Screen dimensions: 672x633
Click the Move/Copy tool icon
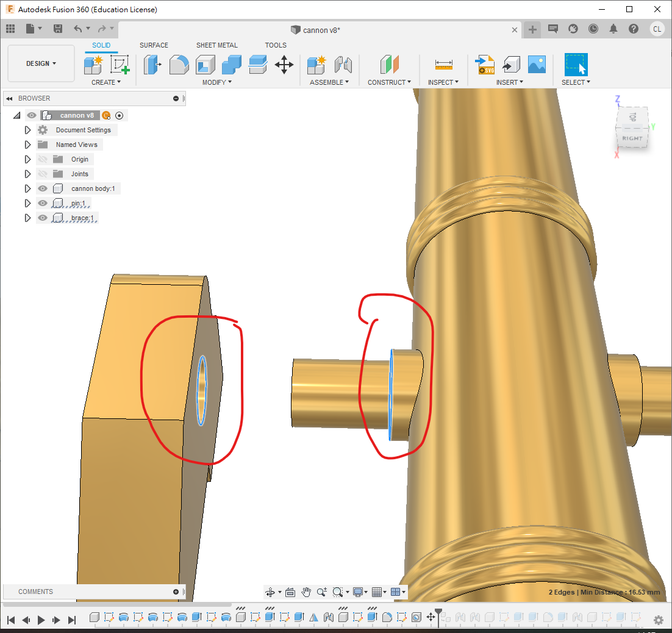(x=284, y=64)
